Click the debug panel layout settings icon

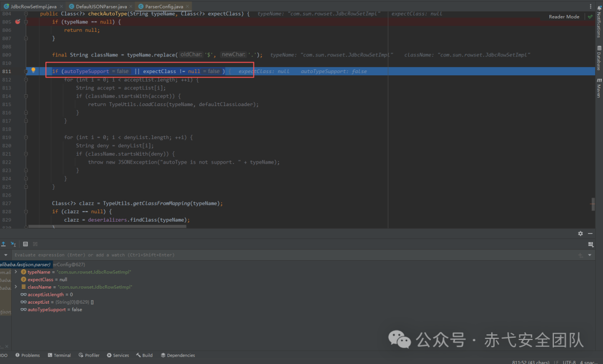click(x=591, y=245)
